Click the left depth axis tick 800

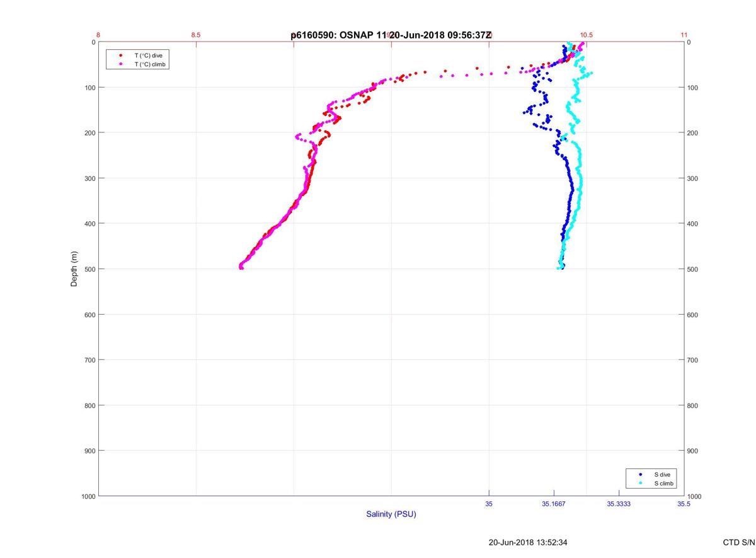click(x=89, y=405)
